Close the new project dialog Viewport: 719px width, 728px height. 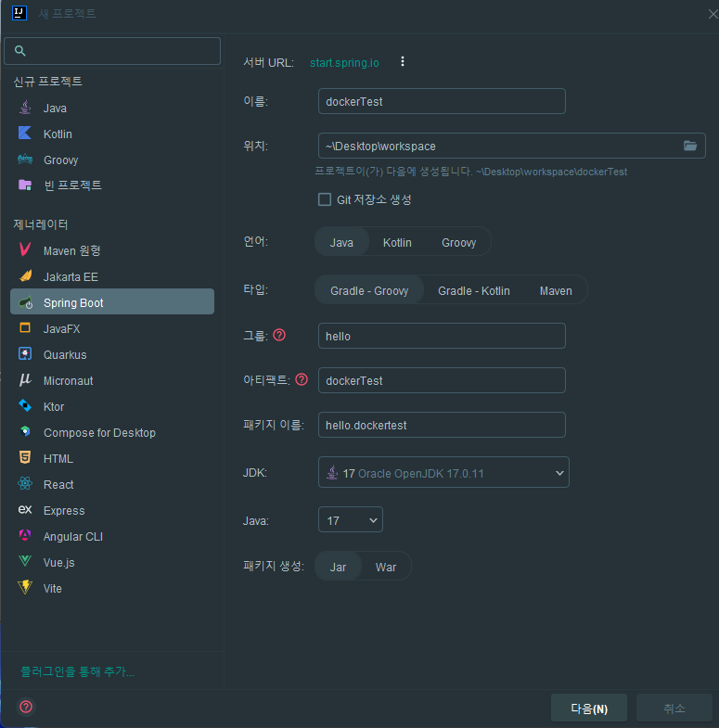pos(713,14)
